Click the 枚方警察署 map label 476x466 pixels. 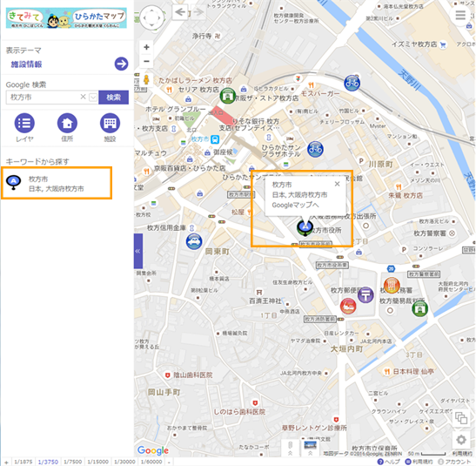click(x=430, y=233)
